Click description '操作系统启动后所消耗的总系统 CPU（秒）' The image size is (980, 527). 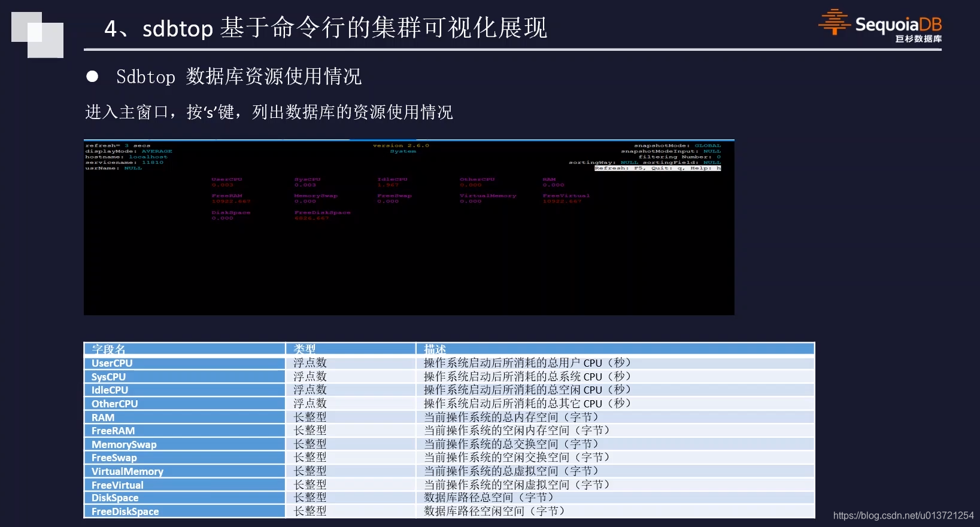tap(527, 376)
